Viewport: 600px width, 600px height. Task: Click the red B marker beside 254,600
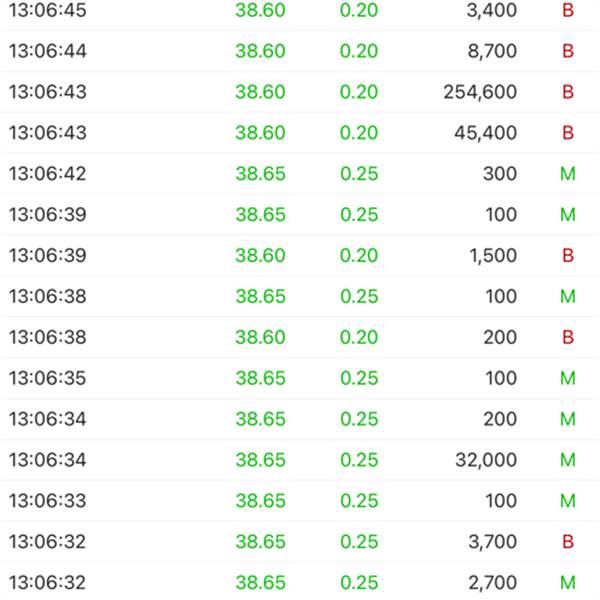click(x=568, y=92)
